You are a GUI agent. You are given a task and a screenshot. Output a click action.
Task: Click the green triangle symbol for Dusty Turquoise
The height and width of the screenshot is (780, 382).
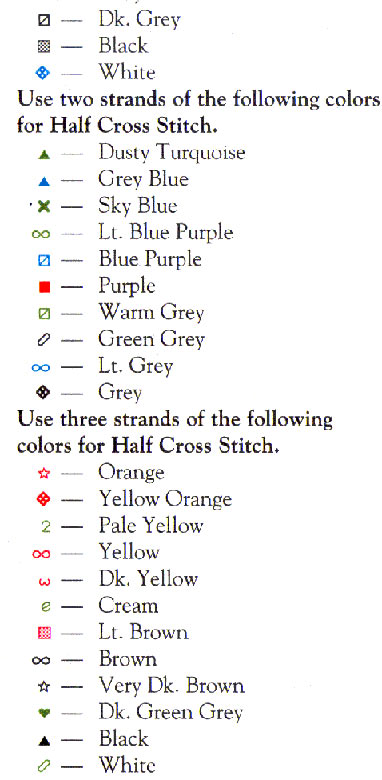click(x=44, y=155)
